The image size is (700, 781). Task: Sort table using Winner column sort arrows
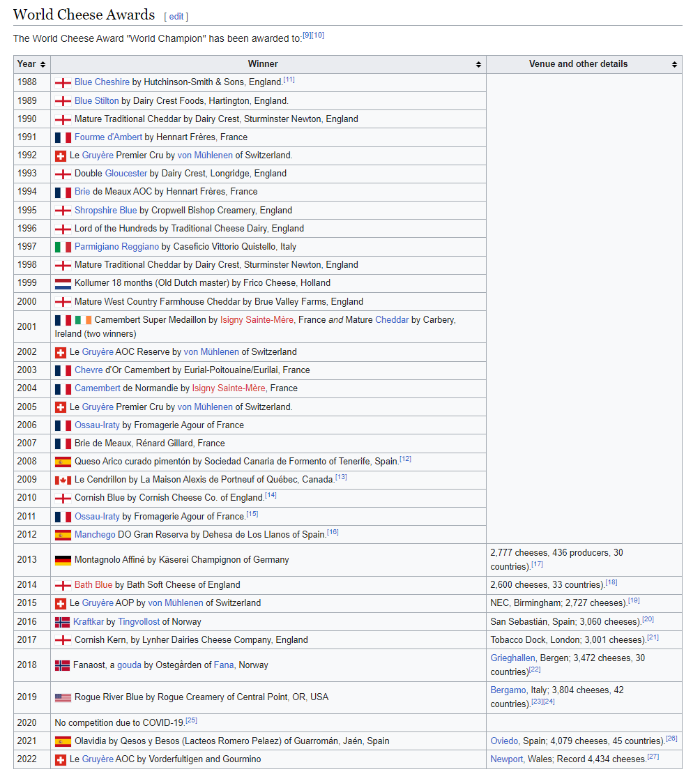478,65
